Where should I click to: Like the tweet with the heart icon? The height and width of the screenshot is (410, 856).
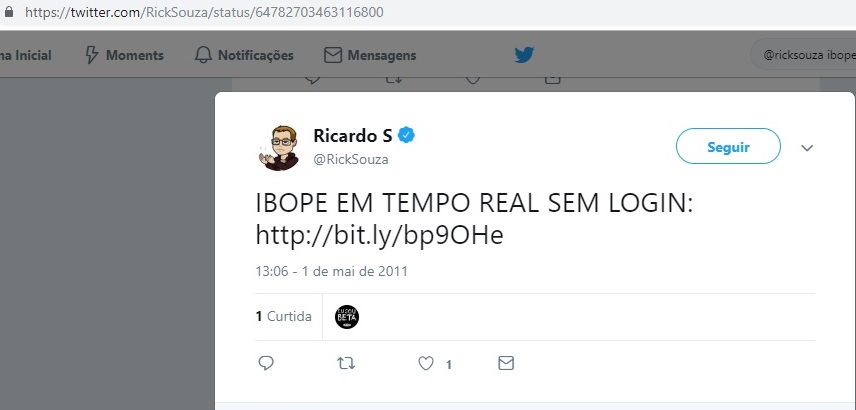tap(426, 363)
